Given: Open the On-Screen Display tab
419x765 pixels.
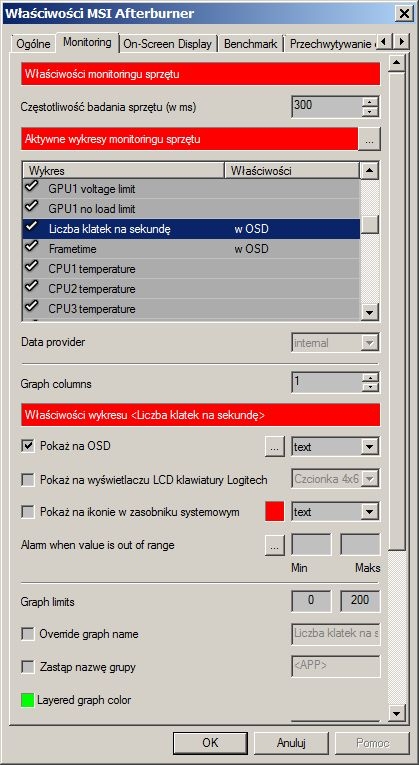Looking at the screenshot, I should coord(167,44).
